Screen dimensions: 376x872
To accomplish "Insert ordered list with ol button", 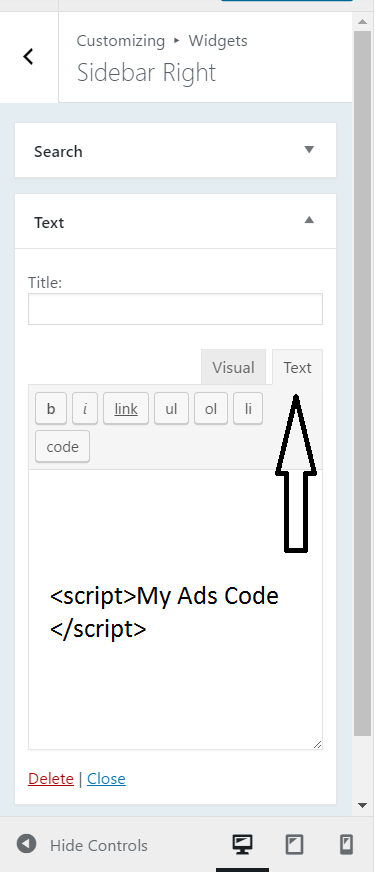I will tap(211, 409).
